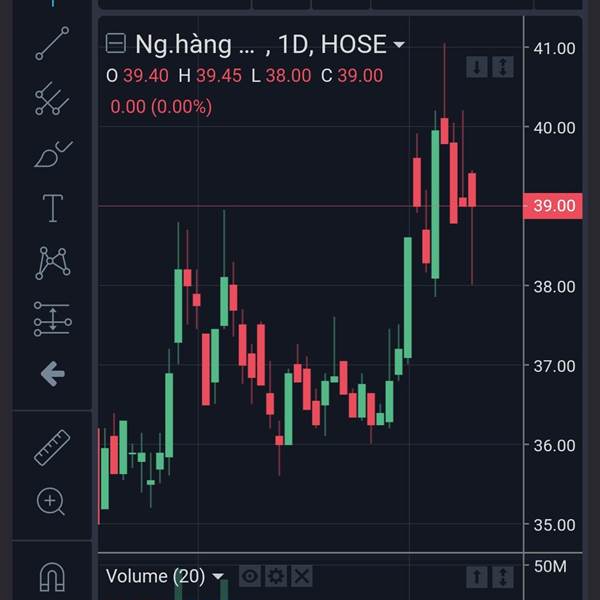600x600 pixels.
Task: Toggle Magnet mode
Action: click(x=52, y=577)
